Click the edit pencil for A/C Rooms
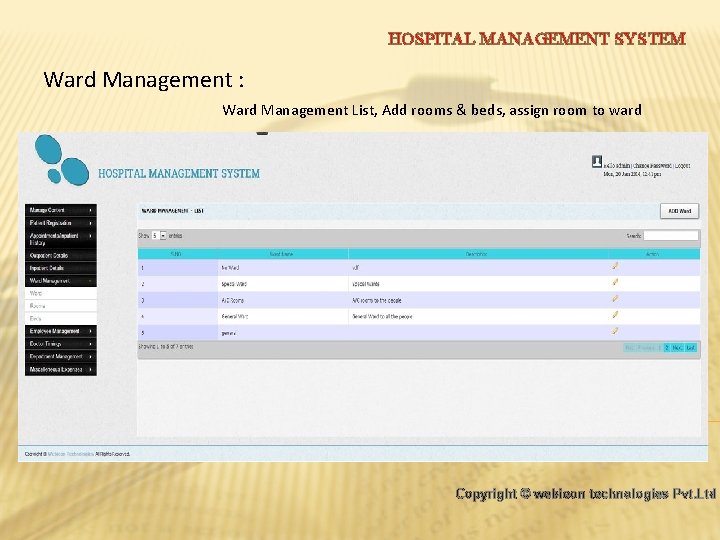The image size is (720, 540). (x=615, y=298)
